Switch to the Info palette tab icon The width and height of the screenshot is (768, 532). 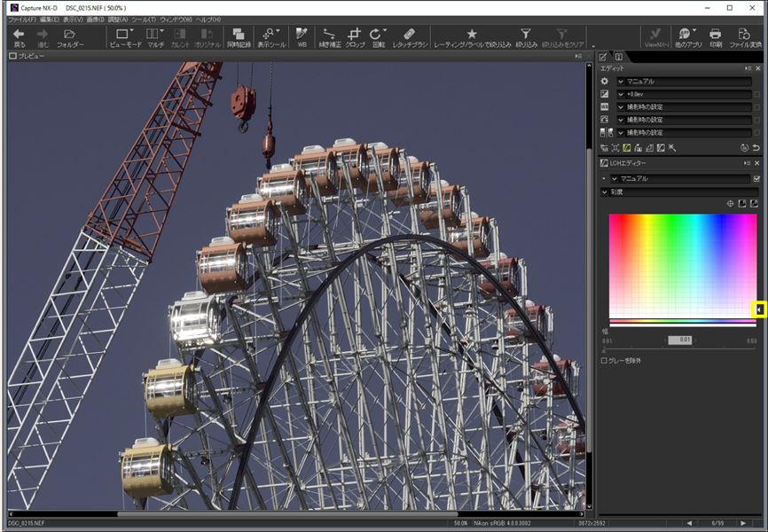(619, 57)
